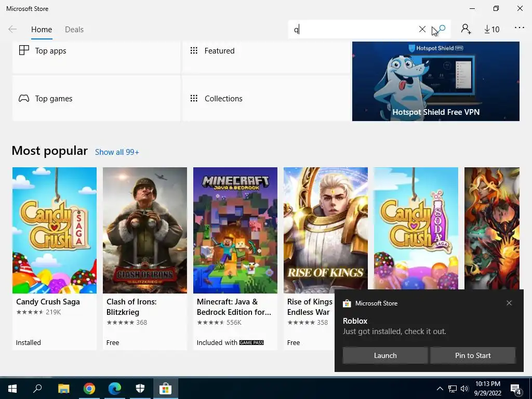
Task: Click Free label under Clash of Irons
Action: [x=113, y=343]
